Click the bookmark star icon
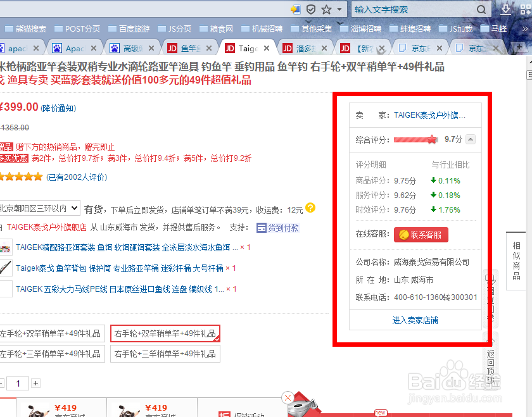Screen dimensions: 532x417 pos(326,9)
